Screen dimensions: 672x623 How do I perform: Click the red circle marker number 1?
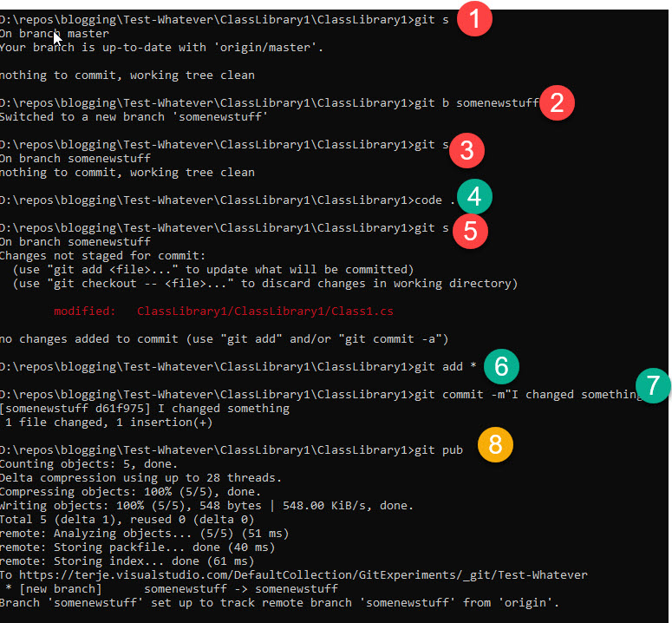[x=474, y=19]
